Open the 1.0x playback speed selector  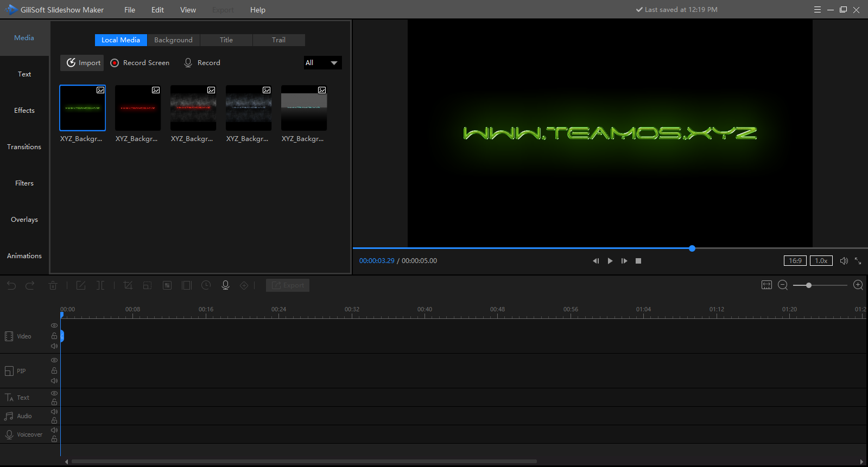pyautogui.click(x=821, y=261)
